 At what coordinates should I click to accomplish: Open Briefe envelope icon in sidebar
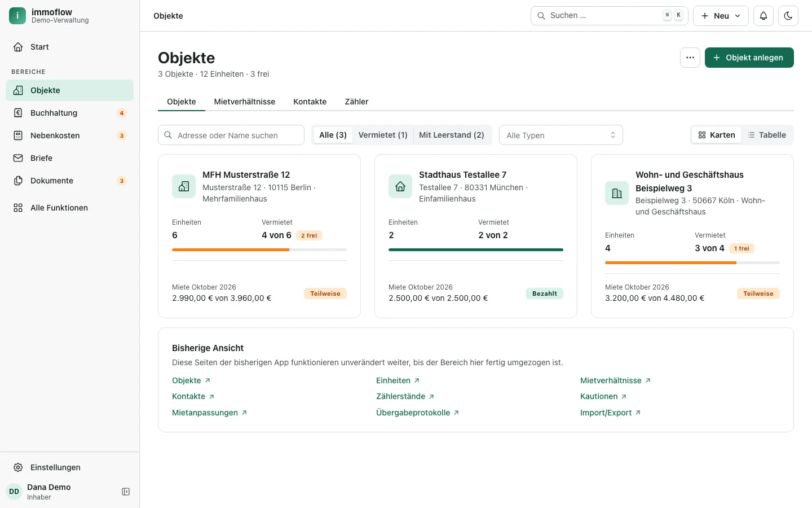(18, 158)
